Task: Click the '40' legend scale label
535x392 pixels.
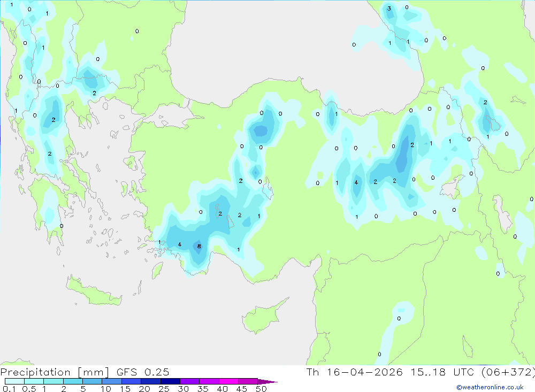Action: tap(222, 389)
